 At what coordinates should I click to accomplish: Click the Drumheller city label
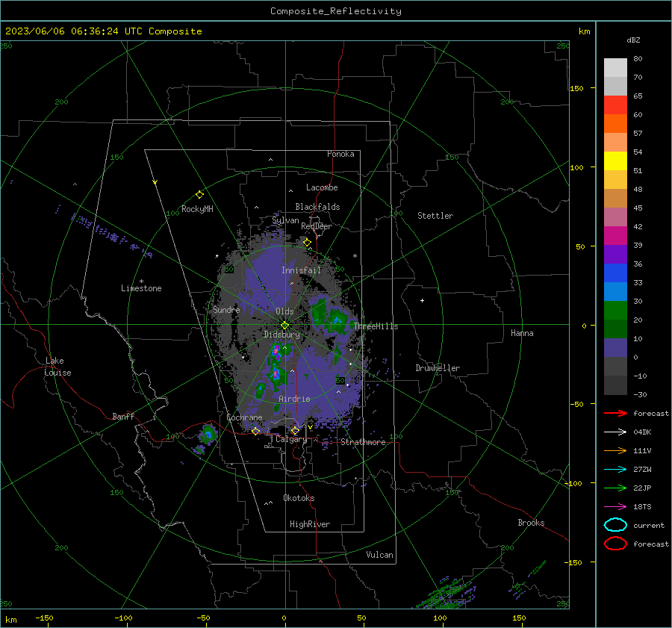pos(438,368)
